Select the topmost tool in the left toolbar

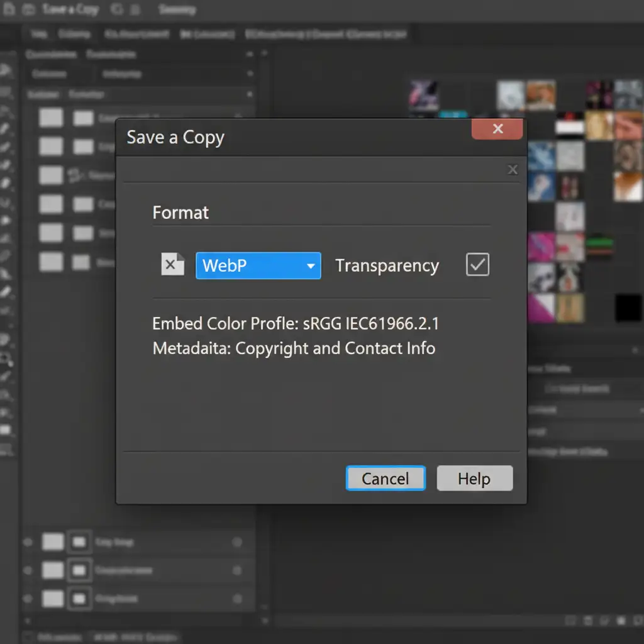6,71
